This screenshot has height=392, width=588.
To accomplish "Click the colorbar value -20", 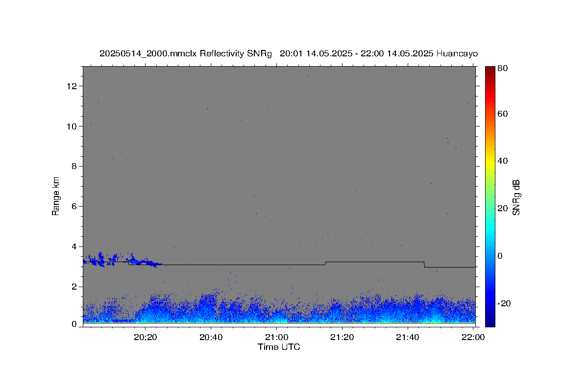I will 504,304.
